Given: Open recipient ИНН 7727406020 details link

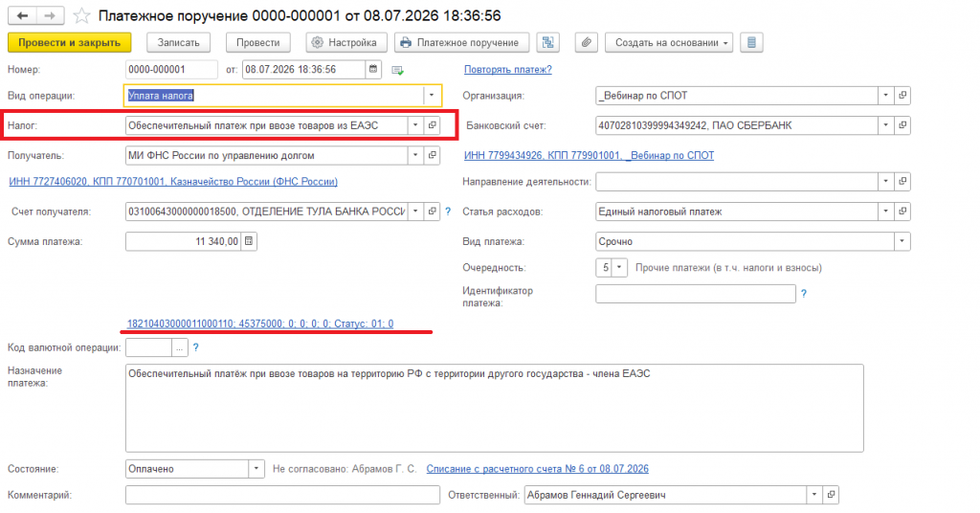Looking at the screenshot, I should (173, 181).
